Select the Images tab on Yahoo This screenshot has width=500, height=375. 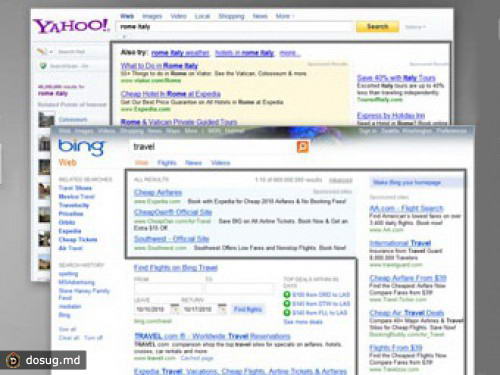(x=152, y=16)
